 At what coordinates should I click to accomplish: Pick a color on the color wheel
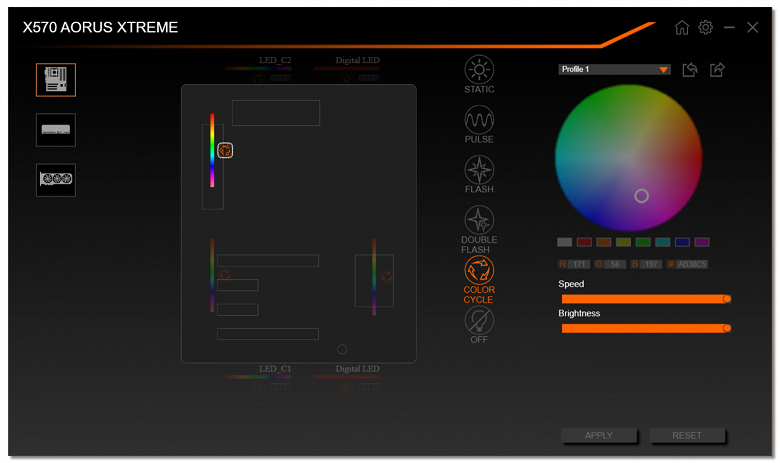628,158
